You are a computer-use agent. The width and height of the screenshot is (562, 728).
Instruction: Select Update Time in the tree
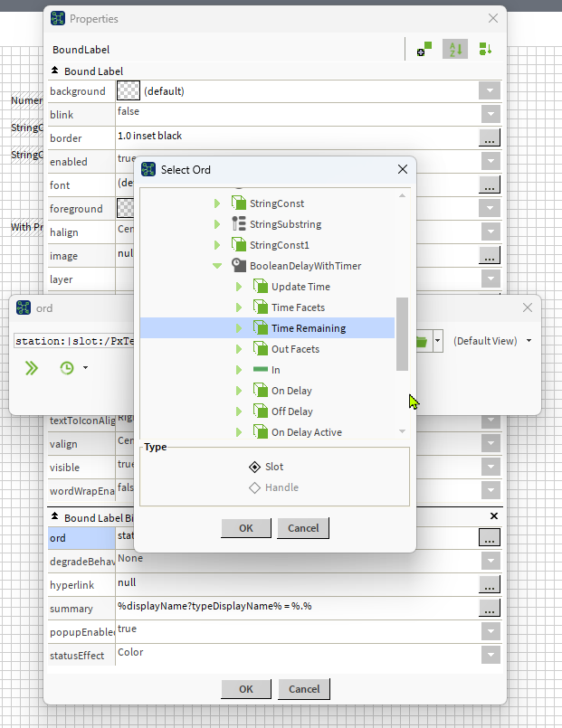point(300,287)
